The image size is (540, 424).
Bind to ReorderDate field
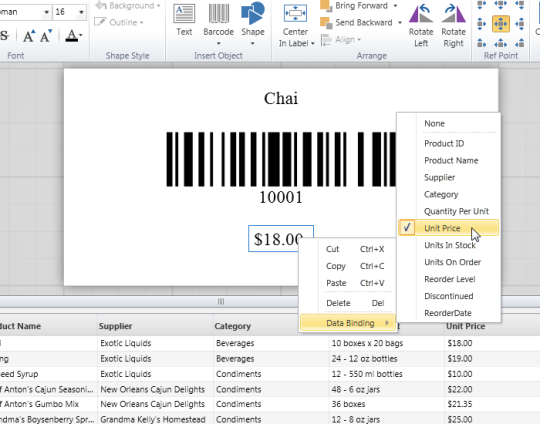point(448,313)
